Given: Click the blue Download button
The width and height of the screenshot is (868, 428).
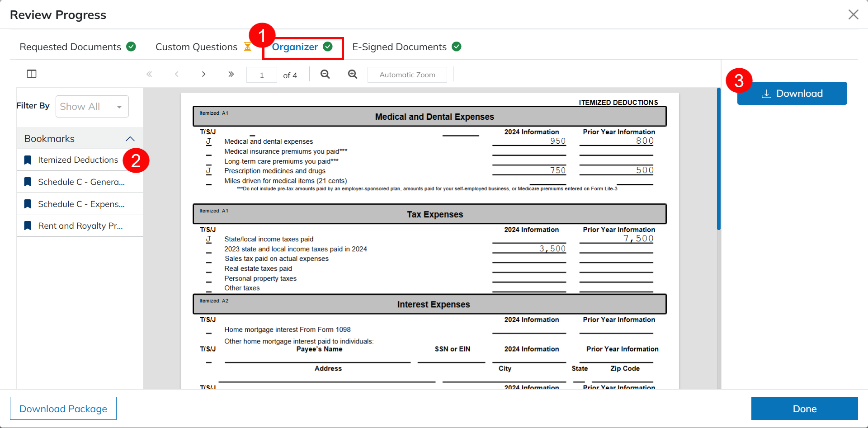Looking at the screenshot, I should click(x=792, y=94).
